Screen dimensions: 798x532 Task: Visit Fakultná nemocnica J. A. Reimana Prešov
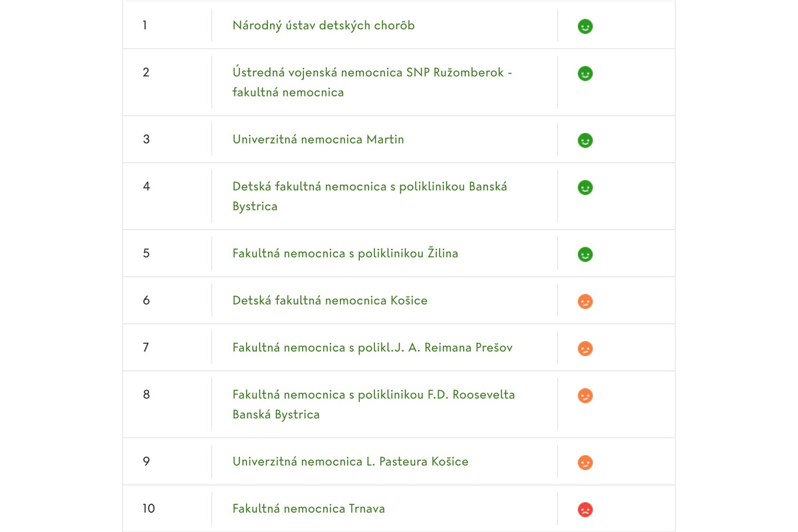[x=372, y=348]
